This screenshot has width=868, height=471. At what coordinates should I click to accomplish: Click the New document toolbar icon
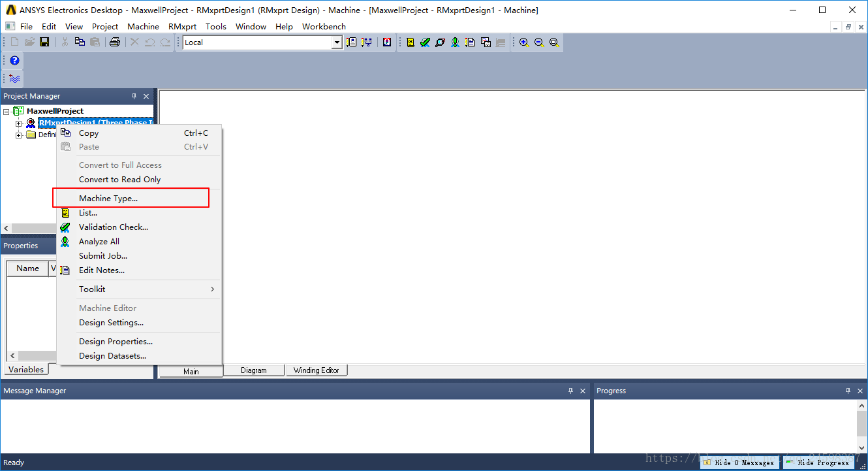point(14,42)
